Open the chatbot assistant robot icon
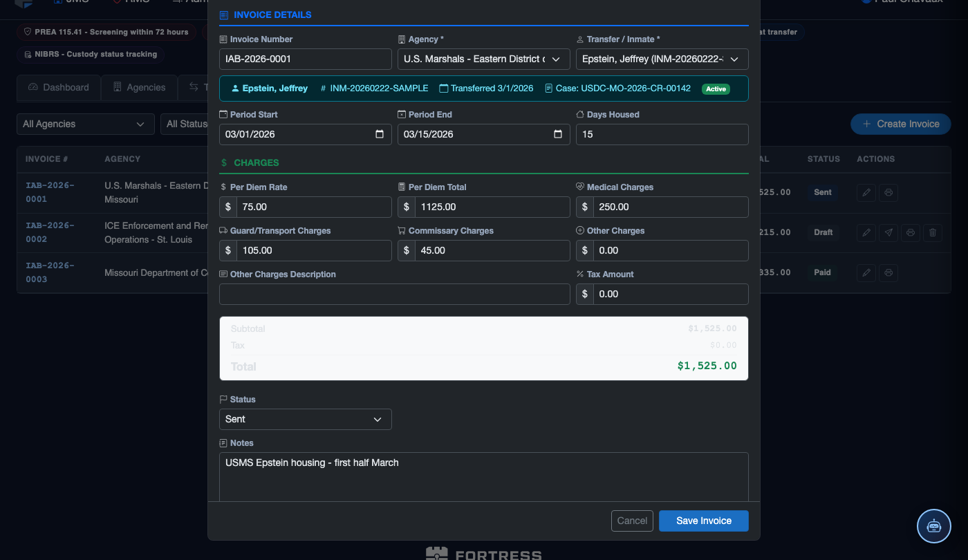The width and height of the screenshot is (968, 560). (x=934, y=526)
